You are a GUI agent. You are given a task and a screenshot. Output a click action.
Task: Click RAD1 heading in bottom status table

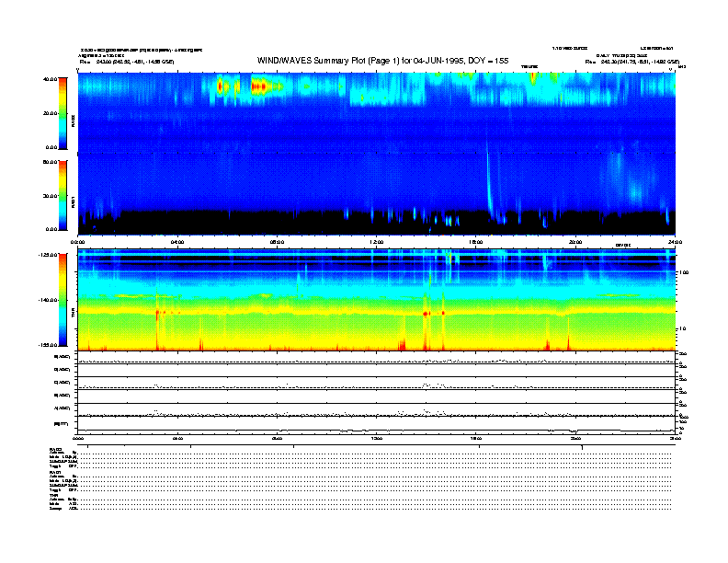point(56,473)
